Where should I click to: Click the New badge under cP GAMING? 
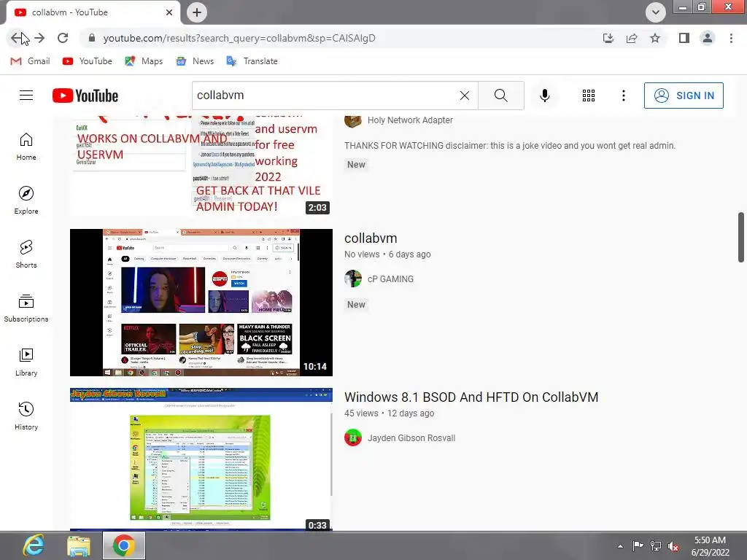(x=356, y=305)
